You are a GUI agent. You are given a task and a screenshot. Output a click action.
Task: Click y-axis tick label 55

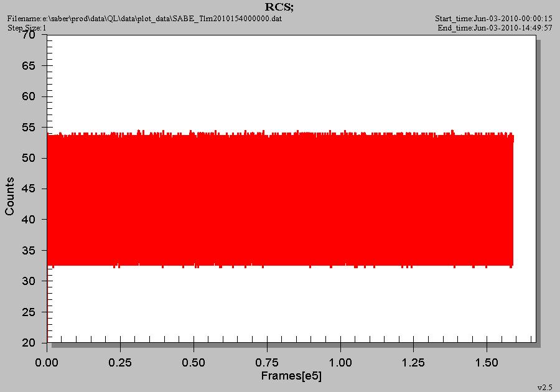tap(29, 127)
